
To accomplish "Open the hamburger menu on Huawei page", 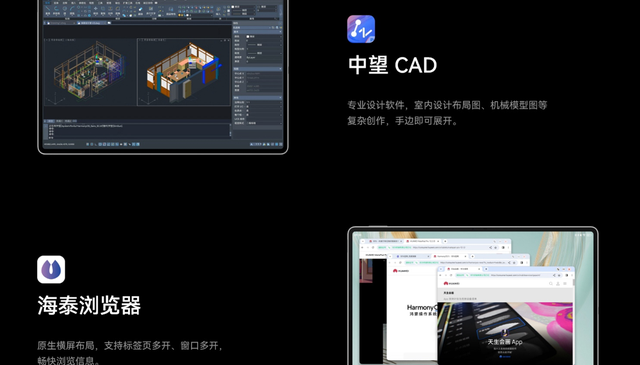I will point(565,283).
